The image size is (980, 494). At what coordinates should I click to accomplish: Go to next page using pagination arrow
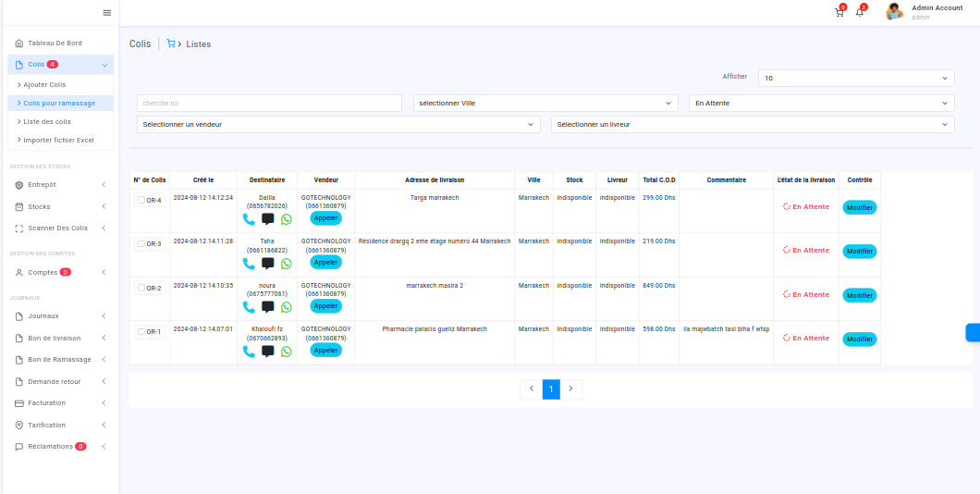point(570,389)
